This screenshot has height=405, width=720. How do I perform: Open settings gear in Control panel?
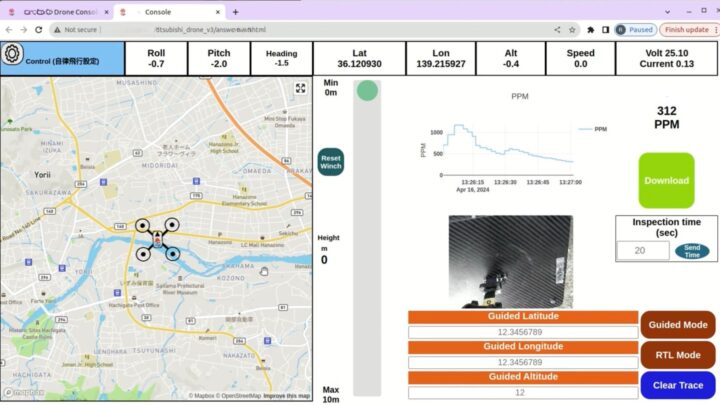pyautogui.click(x=12, y=54)
